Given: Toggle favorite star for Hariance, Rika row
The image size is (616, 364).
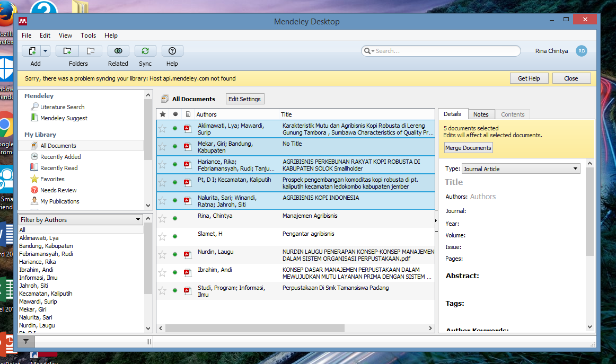Looking at the screenshot, I should [x=162, y=165].
